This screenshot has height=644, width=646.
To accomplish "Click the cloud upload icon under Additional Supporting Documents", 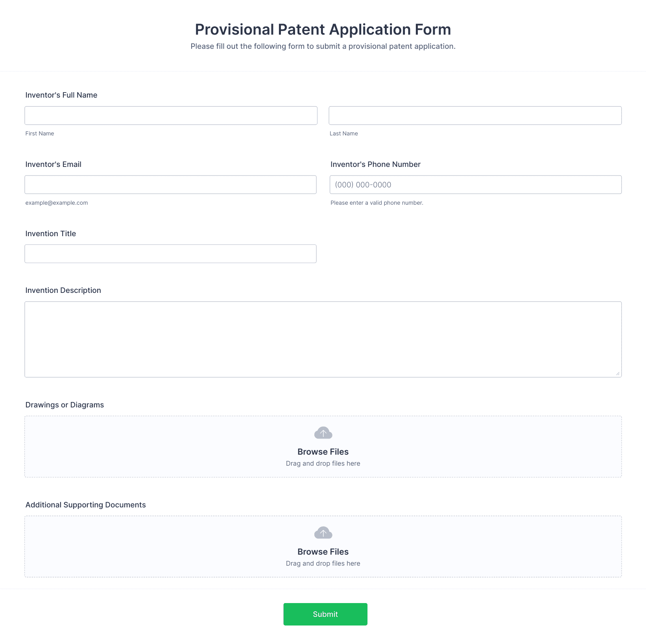I will [323, 533].
